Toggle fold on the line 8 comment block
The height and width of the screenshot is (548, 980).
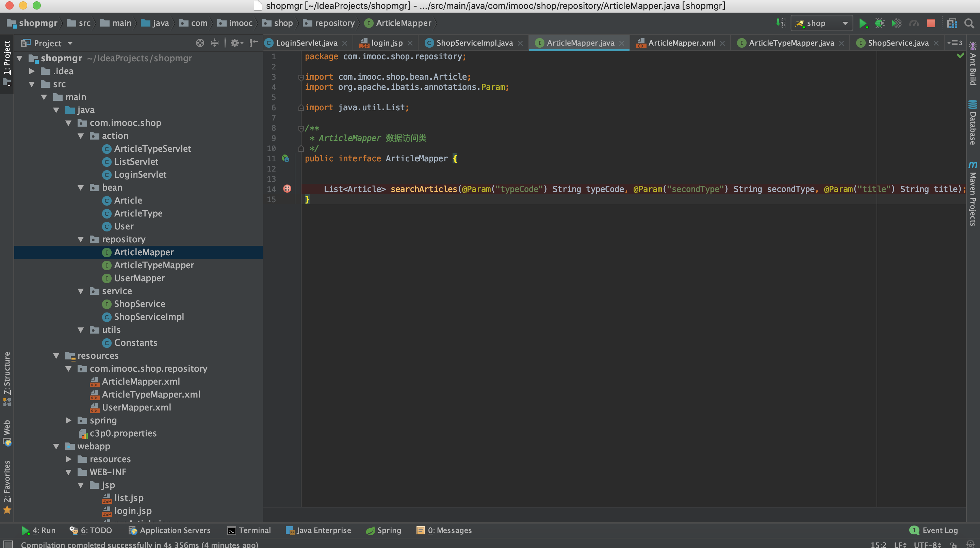tap(300, 129)
